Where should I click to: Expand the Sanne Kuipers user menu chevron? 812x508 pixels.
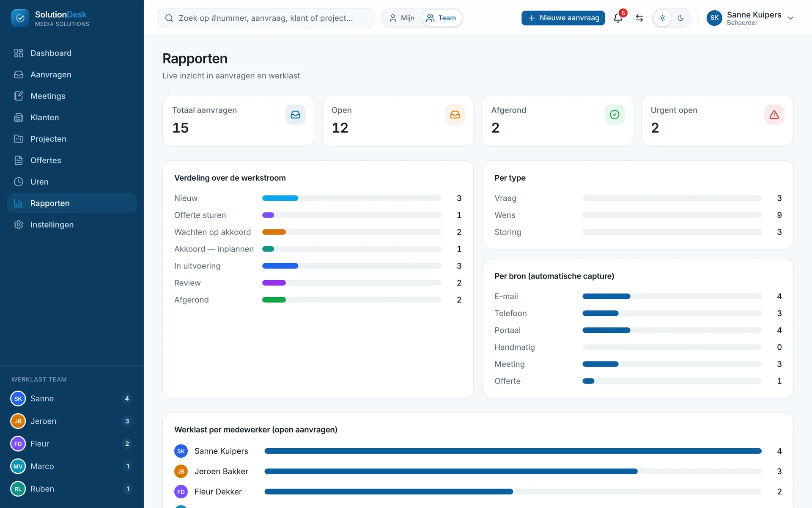(x=790, y=18)
